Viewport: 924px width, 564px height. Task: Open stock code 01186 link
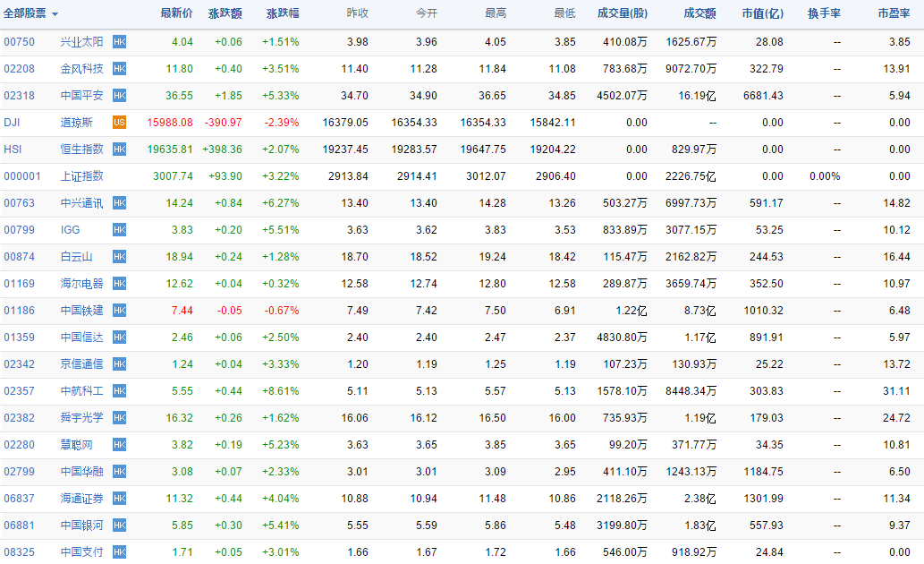click(x=20, y=311)
